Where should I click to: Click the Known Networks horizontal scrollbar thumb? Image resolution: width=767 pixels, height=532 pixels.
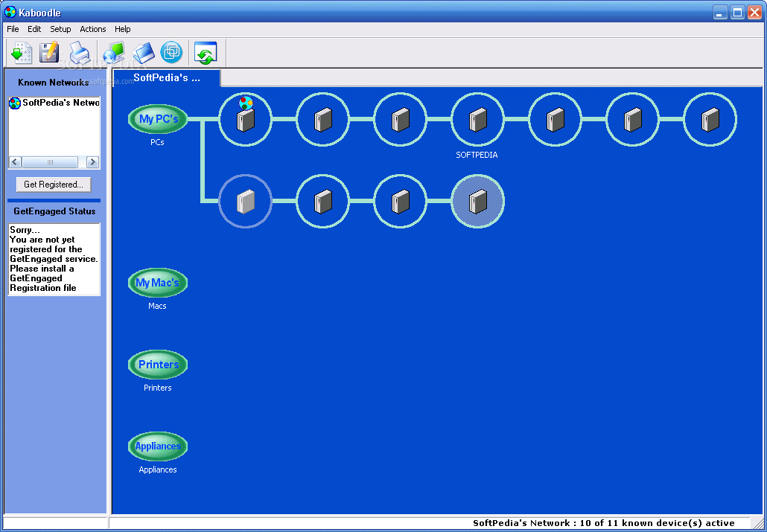50,162
